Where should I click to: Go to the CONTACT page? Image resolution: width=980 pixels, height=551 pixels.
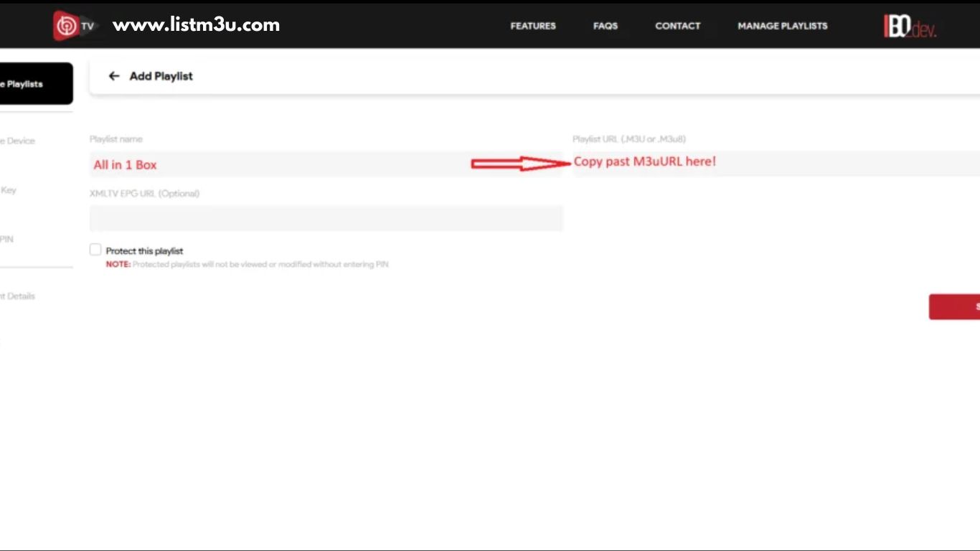[x=677, y=25]
